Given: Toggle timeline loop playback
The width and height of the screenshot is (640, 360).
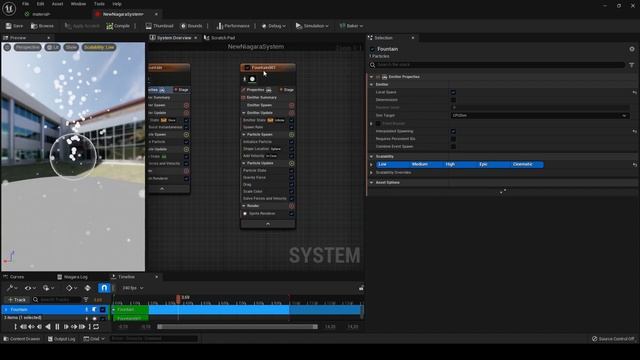Looking at the screenshot, I should pyautogui.click(x=96, y=327).
